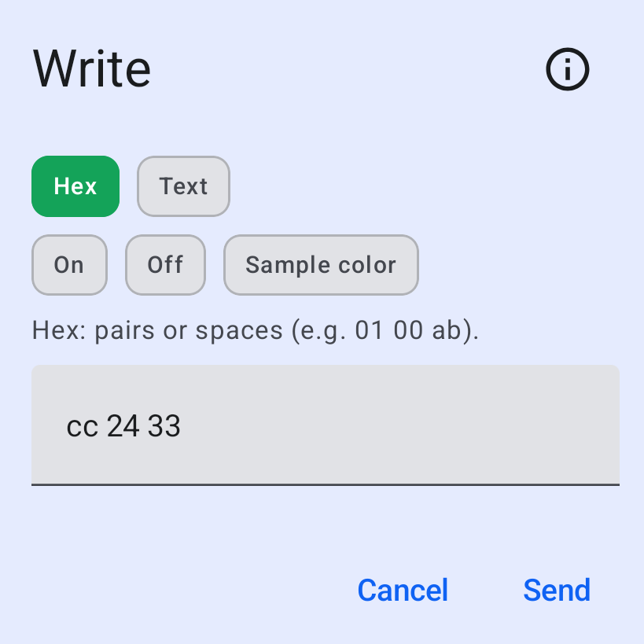
Task: Switch input mode to Text
Action: click(183, 186)
